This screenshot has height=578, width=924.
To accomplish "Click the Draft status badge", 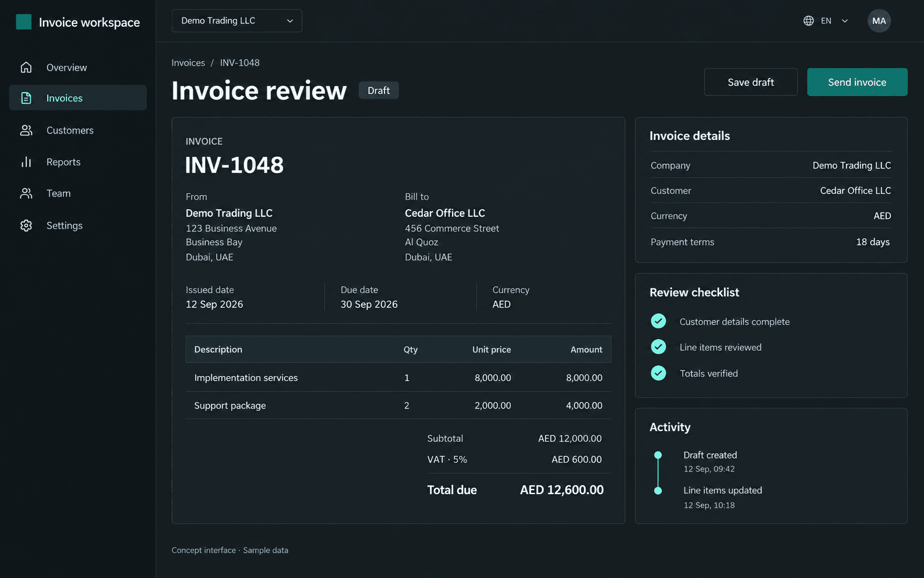I will (379, 90).
